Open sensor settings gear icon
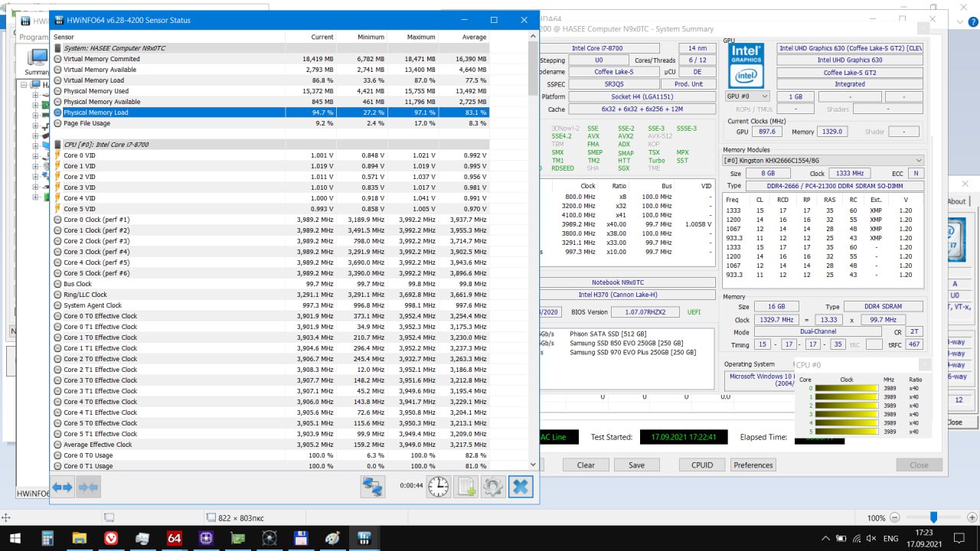The height and width of the screenshot is (551, 980). 493,487
